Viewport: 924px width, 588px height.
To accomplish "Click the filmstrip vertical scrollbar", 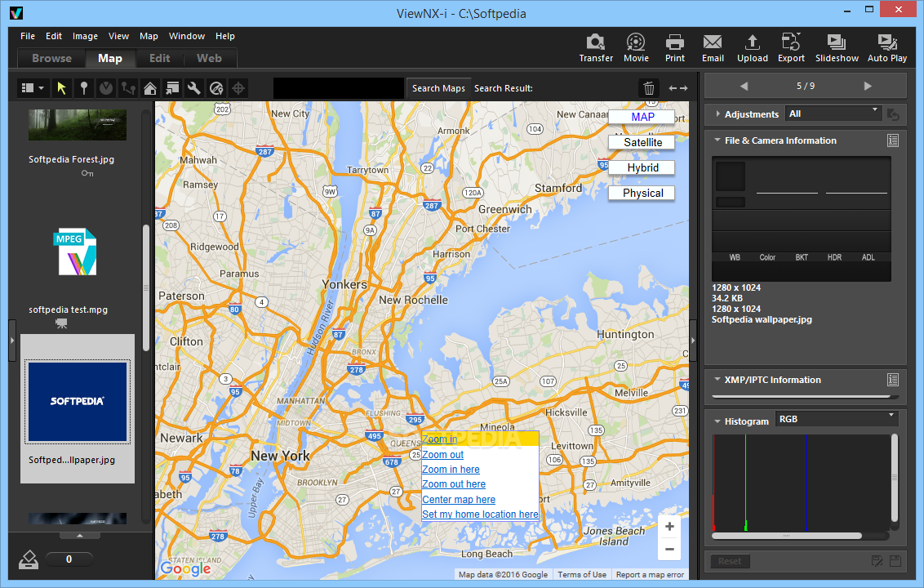I will [146, 287].
